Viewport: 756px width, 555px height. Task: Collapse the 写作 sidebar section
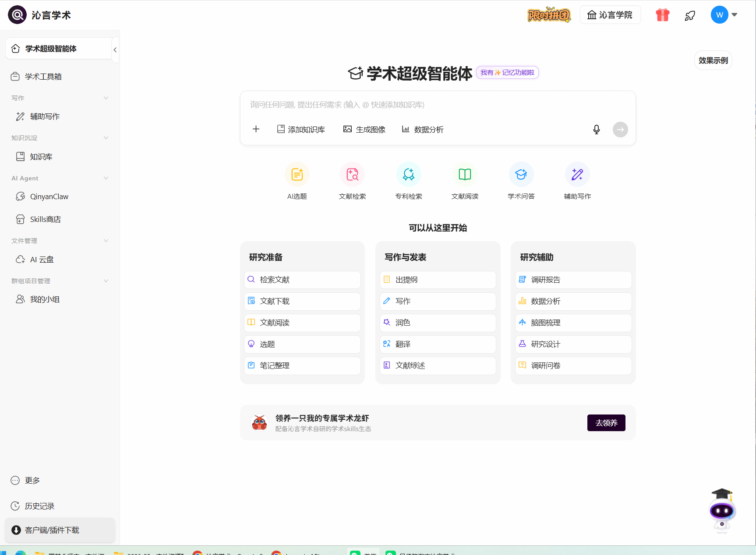point(106,98)
